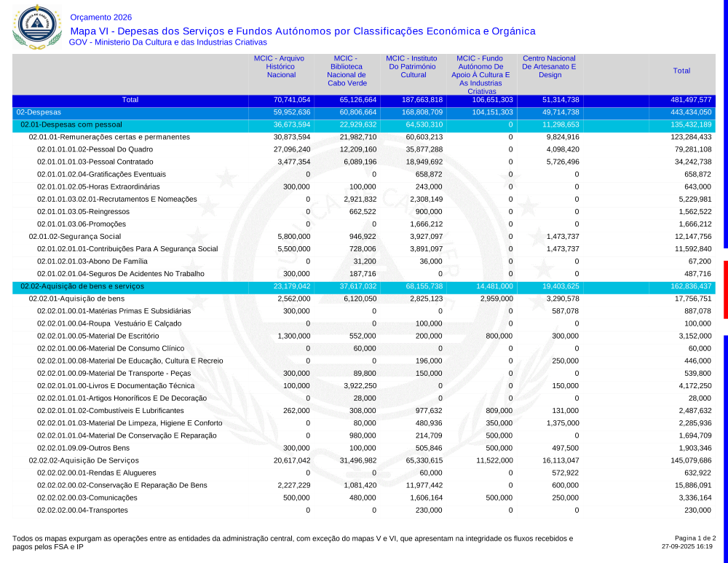Select the dark blue Total summary row label
728x563 pixels.
[x=130, y=100]
